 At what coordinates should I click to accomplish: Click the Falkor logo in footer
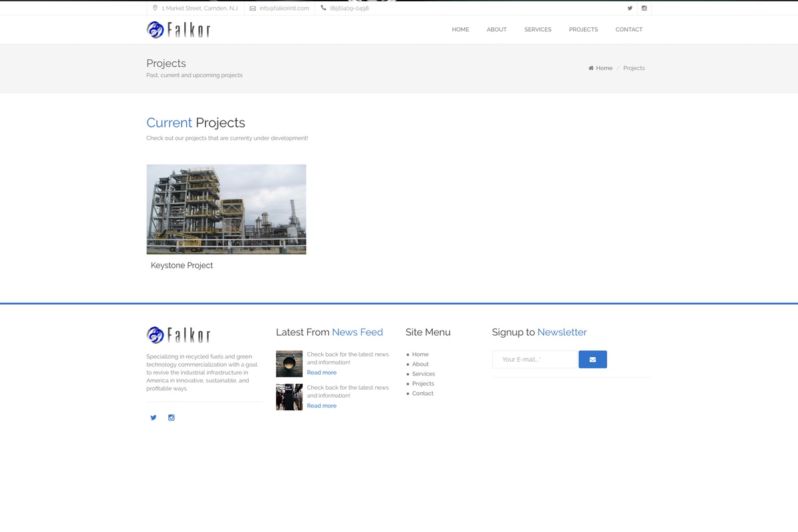178,335
